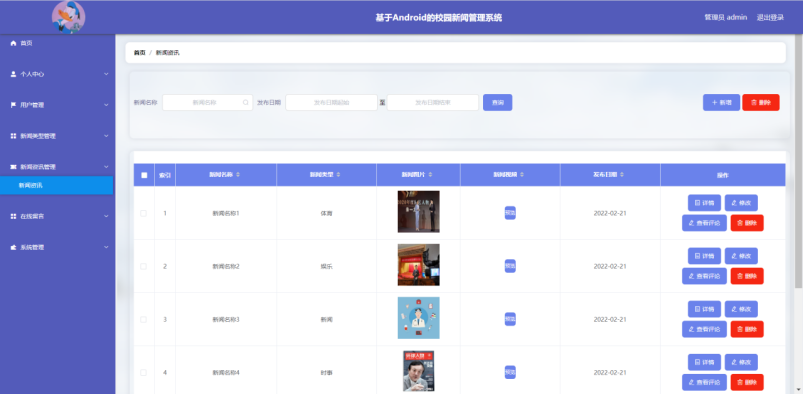This screenshot has width=803, height=394.
Task: Click 查看评论 for 新闻名称1
Action: (x=704, y=223)
